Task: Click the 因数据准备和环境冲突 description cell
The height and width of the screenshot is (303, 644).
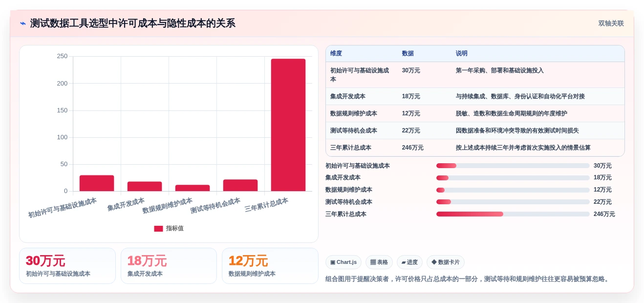Action: (538, 130)
